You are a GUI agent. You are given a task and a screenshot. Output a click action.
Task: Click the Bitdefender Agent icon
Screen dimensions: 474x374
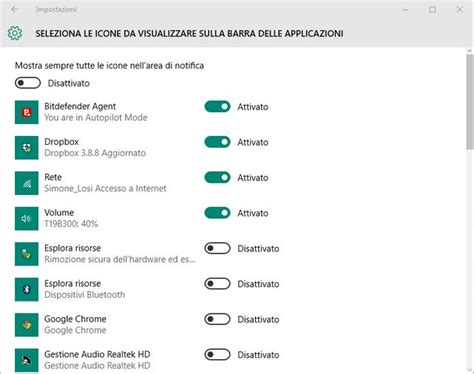pos(27,112)
